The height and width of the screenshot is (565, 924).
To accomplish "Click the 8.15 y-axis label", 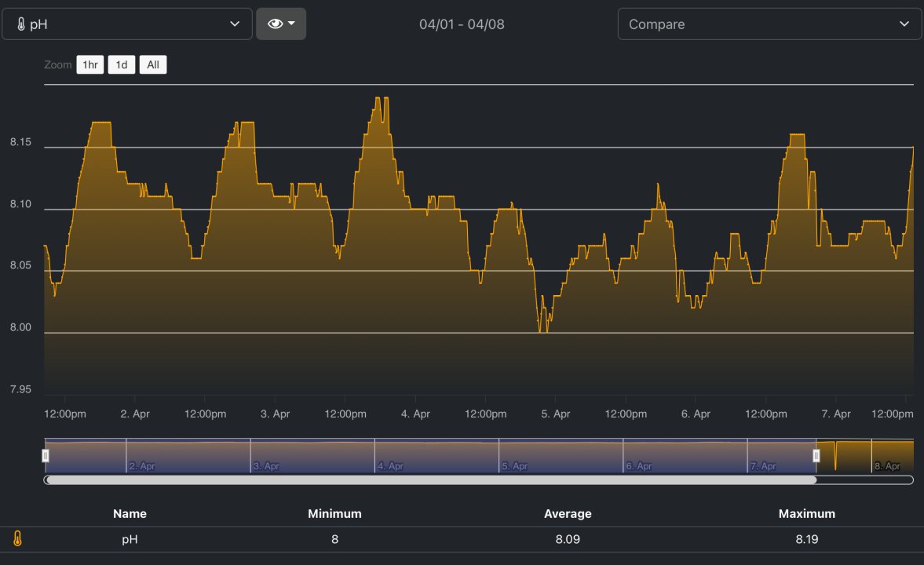I will tap(20, 142).
